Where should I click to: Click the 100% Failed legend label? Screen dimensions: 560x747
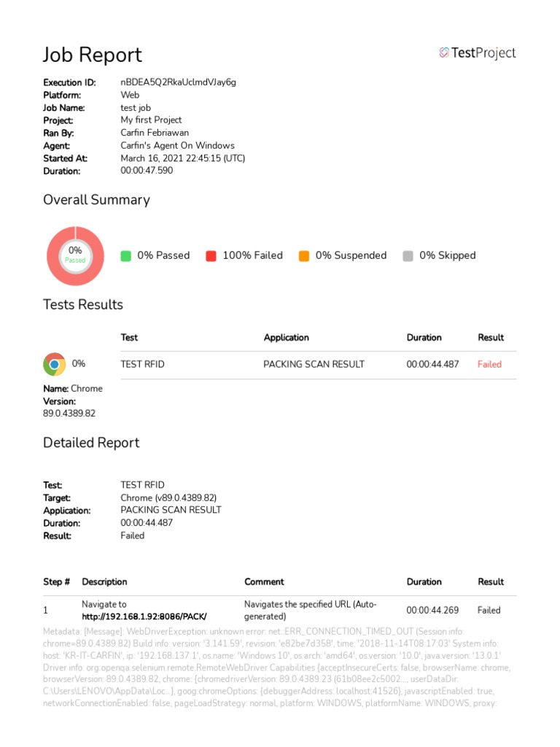pyautogui.click(x=252, y=255)
